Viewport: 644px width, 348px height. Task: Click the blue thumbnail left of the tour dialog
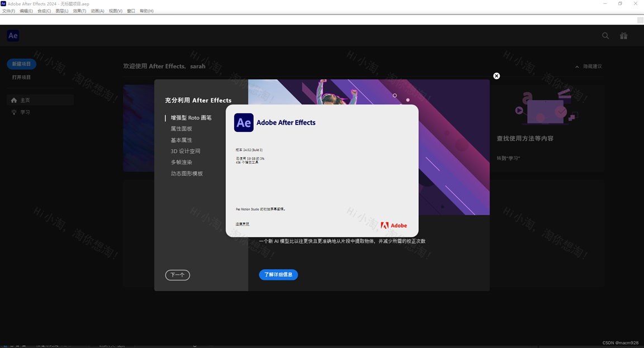(x=139, y=128)
